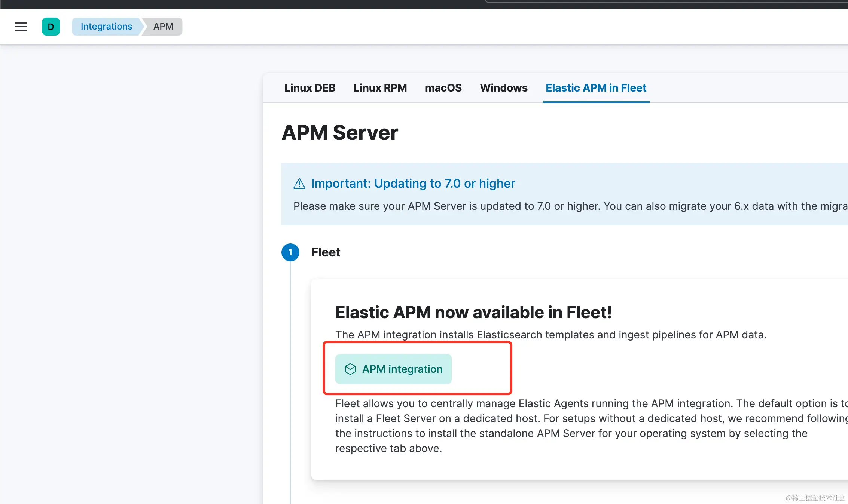Open the Windows tab
The width and height of the screenshot is (848, 504).
point(504,88)
